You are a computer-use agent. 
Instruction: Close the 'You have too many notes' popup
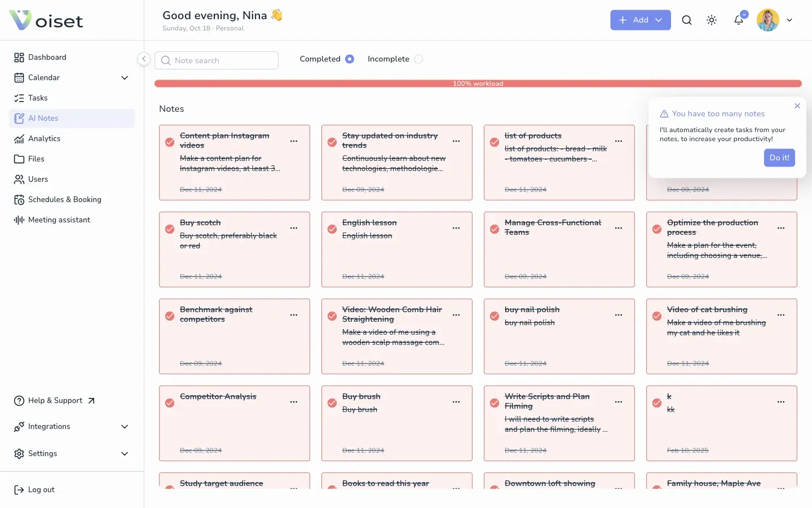coord(797,106)
